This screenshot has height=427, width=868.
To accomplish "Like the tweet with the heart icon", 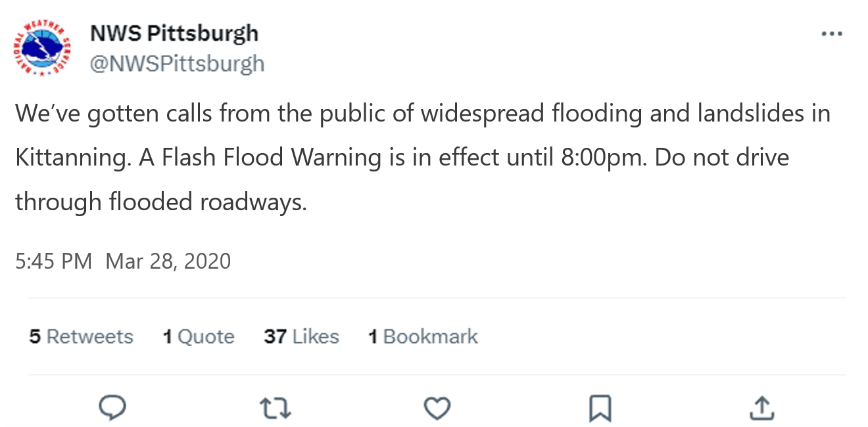I will coord(437,409).
